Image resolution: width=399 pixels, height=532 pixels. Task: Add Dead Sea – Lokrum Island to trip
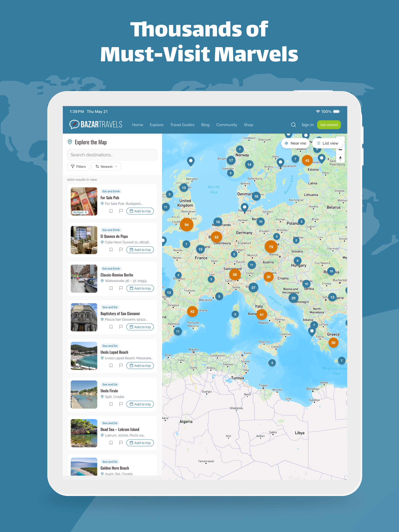[x=140, y=443]
